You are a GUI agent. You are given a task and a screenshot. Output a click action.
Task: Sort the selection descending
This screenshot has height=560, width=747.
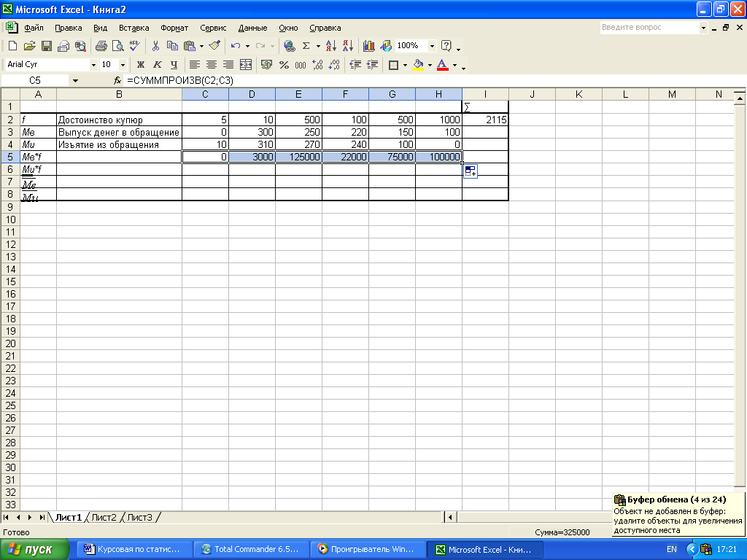(x=348, y=46)
